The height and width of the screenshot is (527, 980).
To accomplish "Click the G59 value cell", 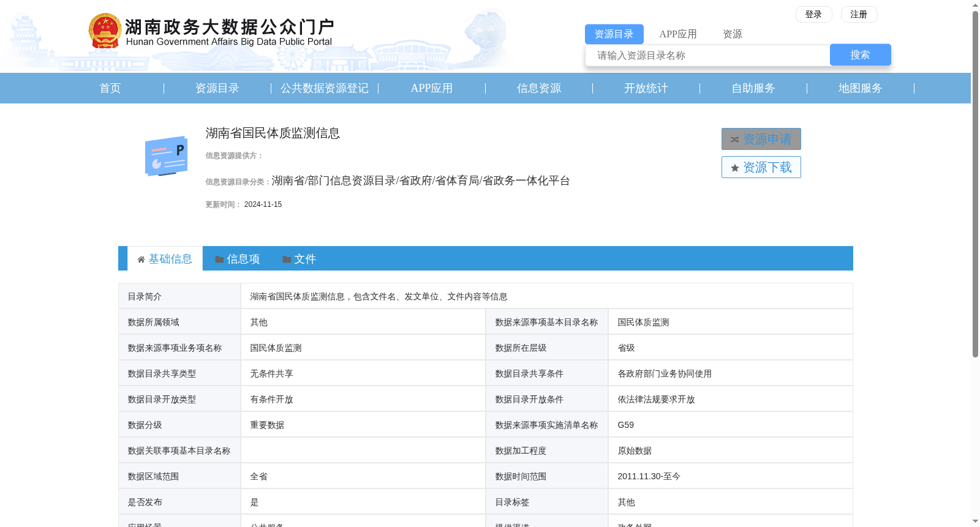I will point(730,425).
